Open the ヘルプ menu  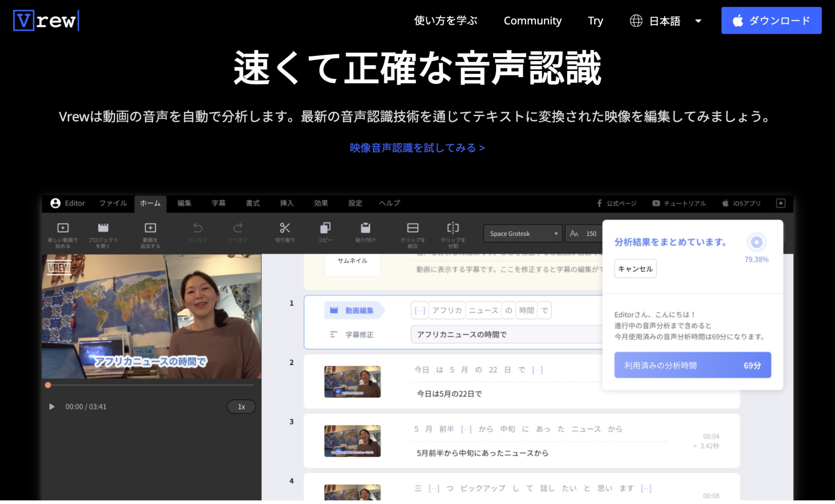390,203
